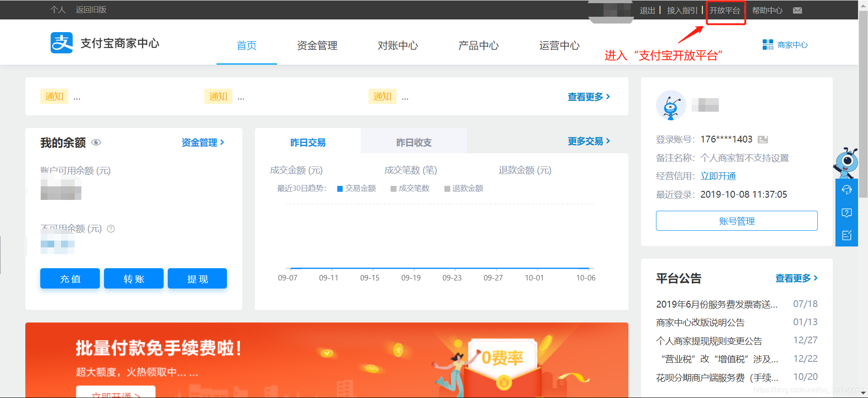Screen dimensions: 868x398
Task: Toggle 交易金额 legend series
Action: coord(356,188)
